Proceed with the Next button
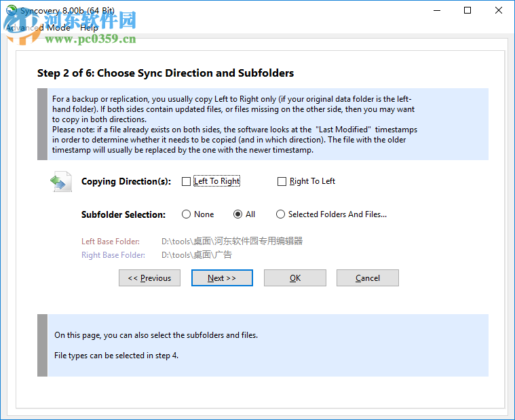This screenshot has width=515, height=420. coord(222,278)
